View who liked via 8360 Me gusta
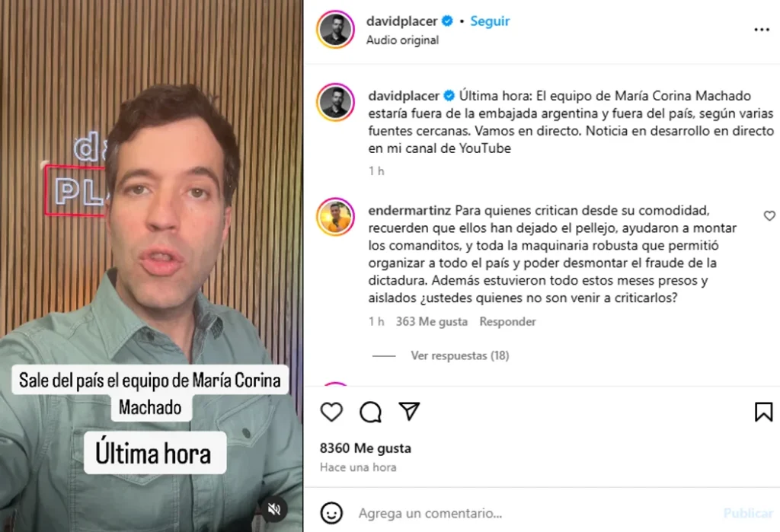780x532 pixels. pos(365,448)
